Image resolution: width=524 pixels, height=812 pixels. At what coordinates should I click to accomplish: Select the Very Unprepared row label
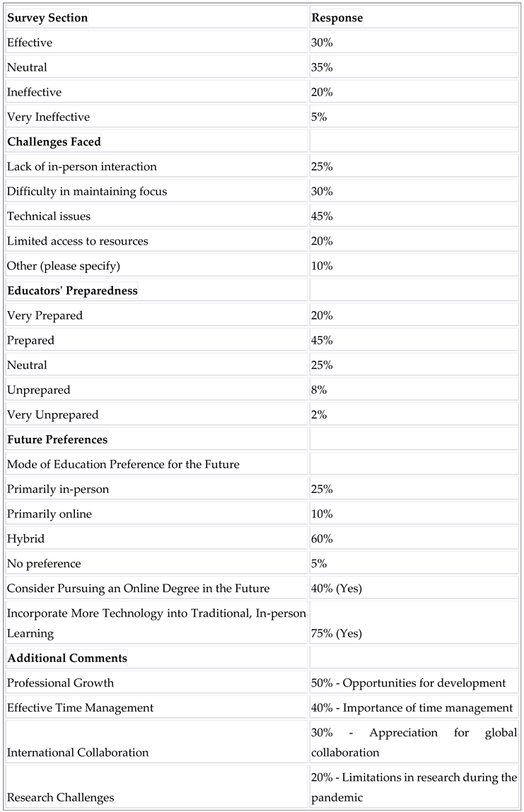(x=53, y=414)
